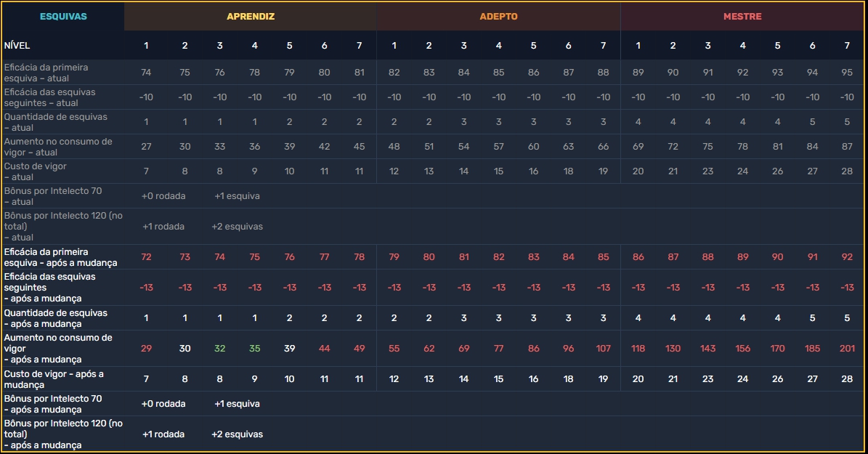Viewport: 868px width, 454px height.
Task: Click '+0 rodada' in Intelecto 70 após a mudança row
Action: coord(163,404)
